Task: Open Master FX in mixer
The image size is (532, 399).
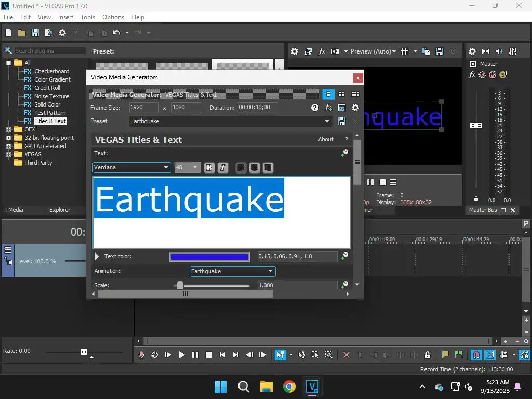Action: click(x=472, y=75)
